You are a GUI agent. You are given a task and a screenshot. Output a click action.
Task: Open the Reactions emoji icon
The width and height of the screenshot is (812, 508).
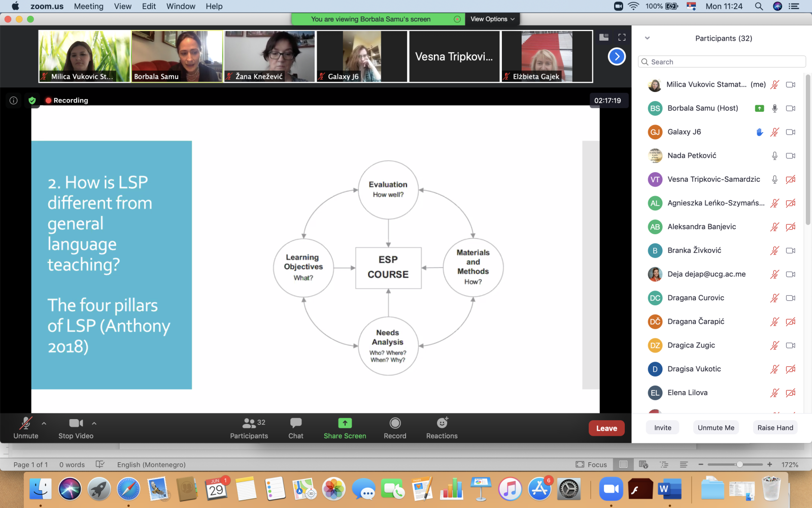[442, 423]
